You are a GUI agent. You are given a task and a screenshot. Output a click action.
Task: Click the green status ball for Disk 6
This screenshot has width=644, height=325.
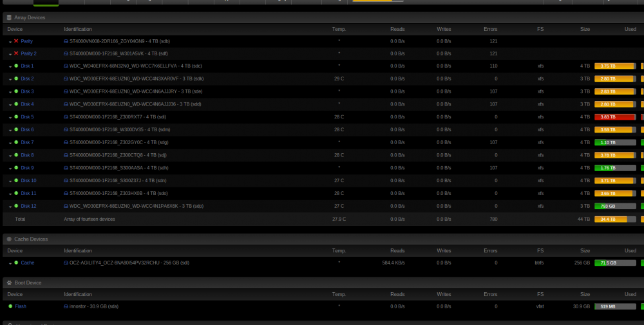point(16,129)
